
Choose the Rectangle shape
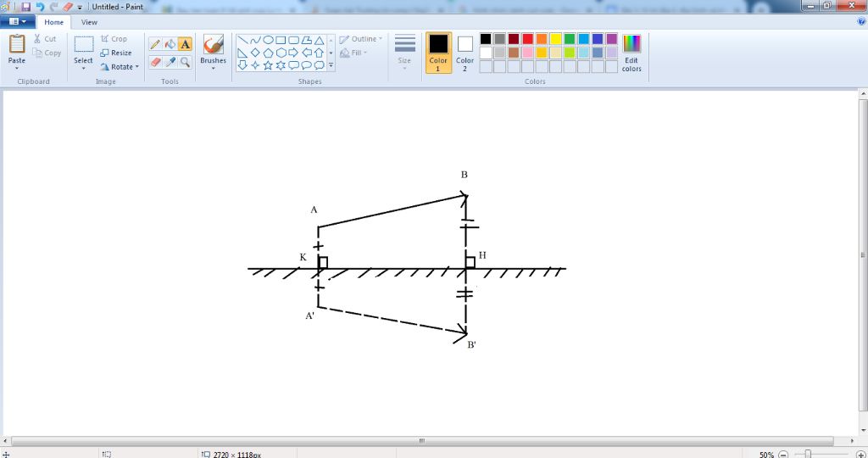[281, 41]
